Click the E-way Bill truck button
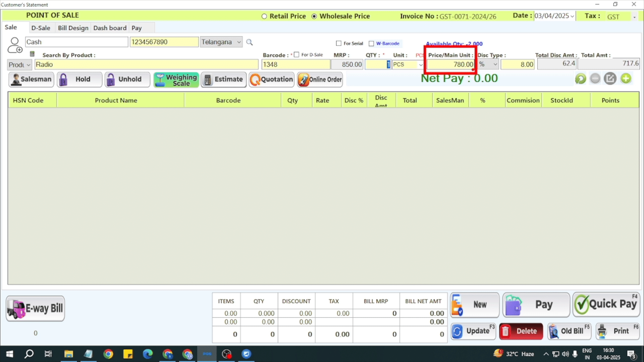This screenshot has width=644, height=362. click(35, 308)
